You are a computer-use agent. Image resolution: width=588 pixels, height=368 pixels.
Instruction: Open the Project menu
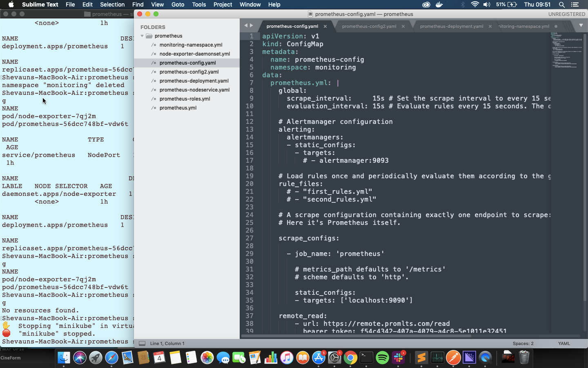223,4
